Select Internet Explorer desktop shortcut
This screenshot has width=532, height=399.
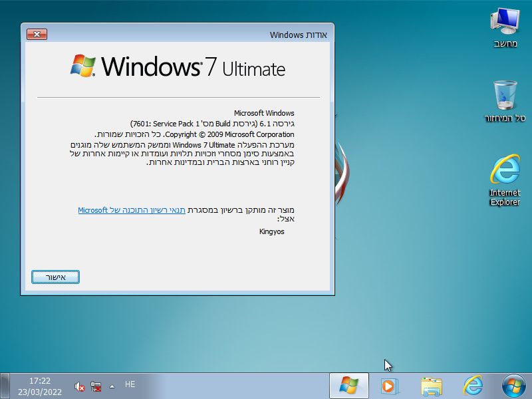(x=505, y=180)
